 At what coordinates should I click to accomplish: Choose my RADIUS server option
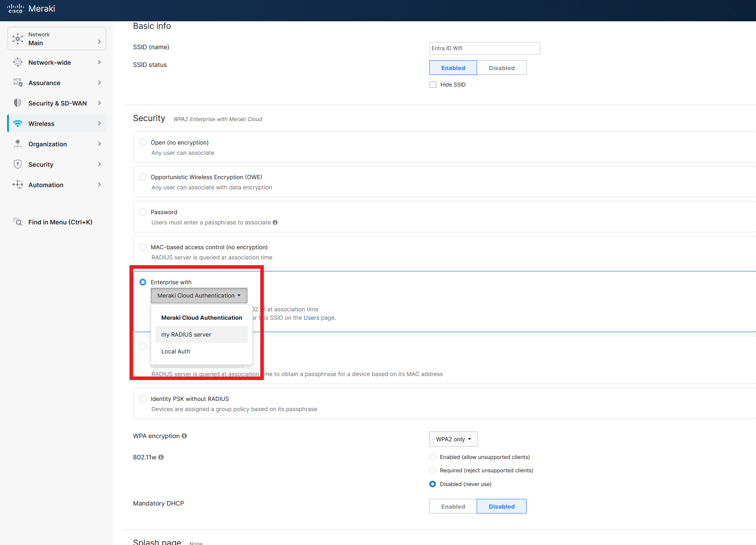[x=202, y=335]
